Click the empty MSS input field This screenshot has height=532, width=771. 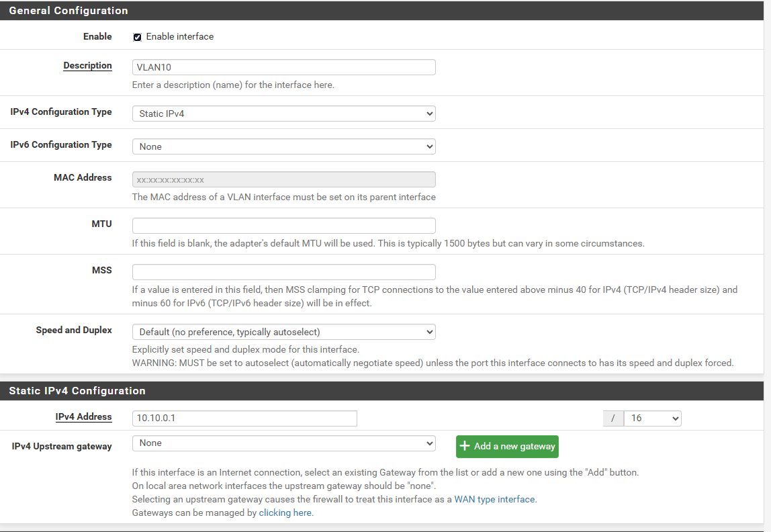[283, 271]
